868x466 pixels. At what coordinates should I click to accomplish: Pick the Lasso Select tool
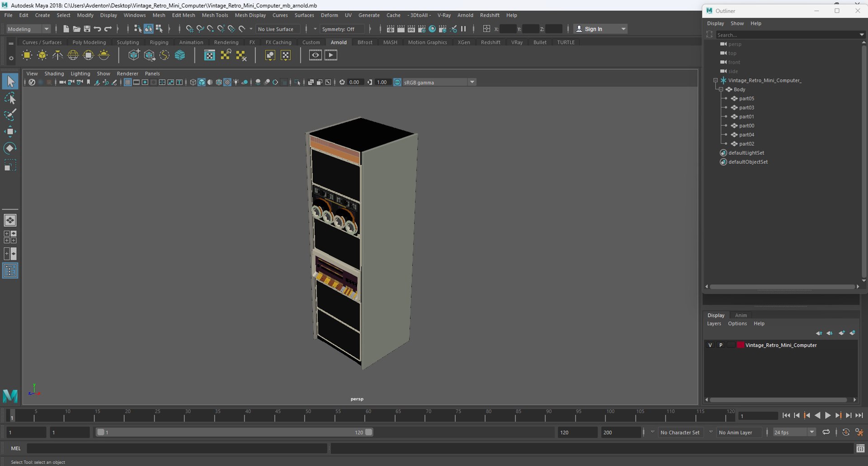(x=10, y=99)
